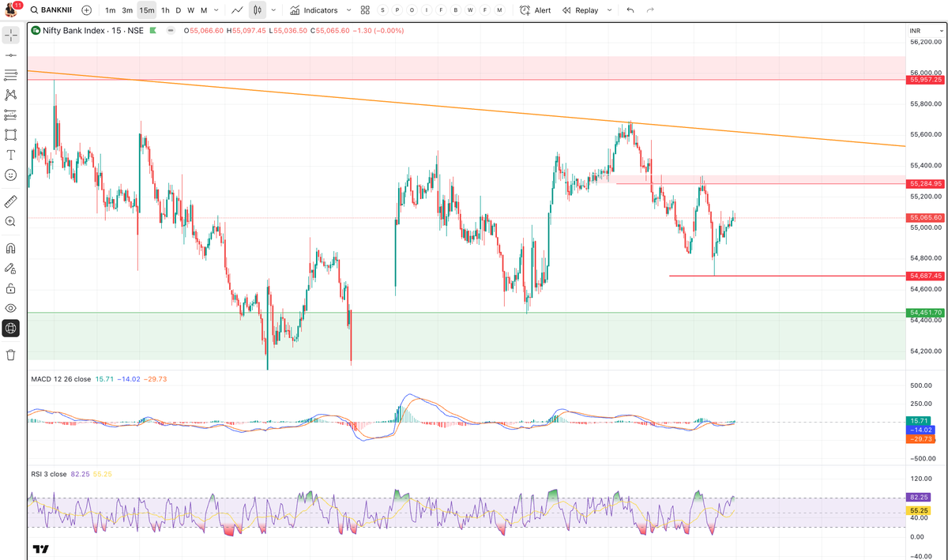Click the MACD 12 26 close legend
The height and width of the screenshot is (560, 948).
point(61,379)
